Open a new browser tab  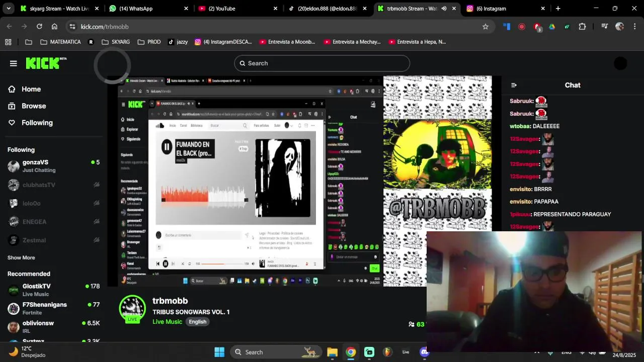point(558,9)
